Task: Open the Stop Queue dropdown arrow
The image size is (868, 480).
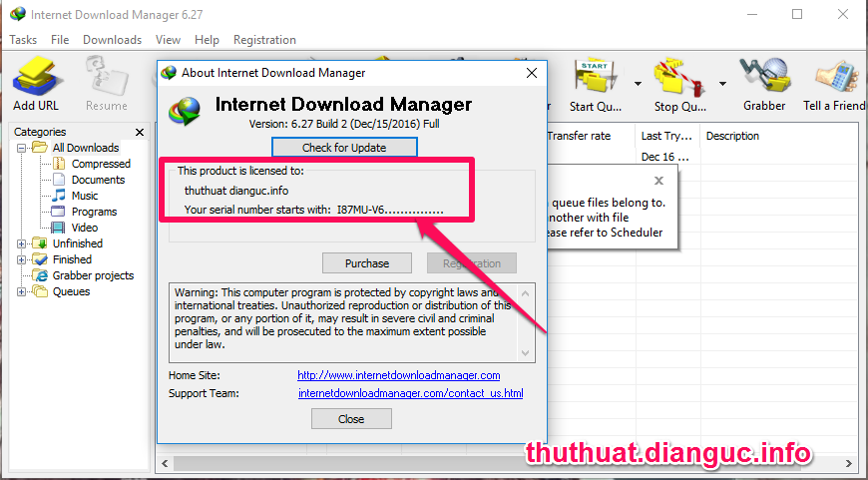Action: click(722, 84)
